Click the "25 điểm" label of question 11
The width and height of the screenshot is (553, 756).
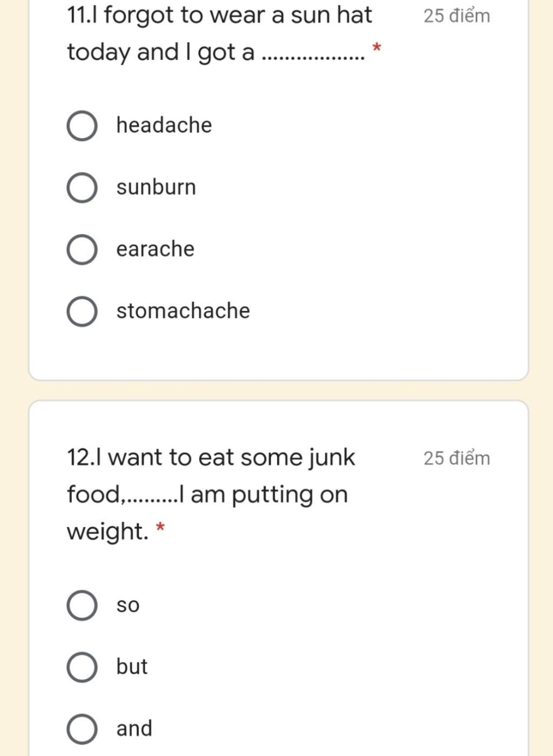(x=457, y=16)
